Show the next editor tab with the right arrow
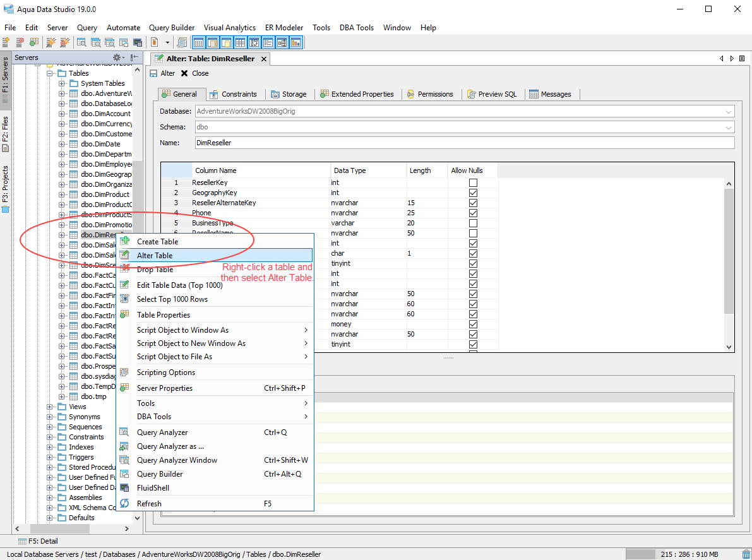752x560 pixels. click(732, 59)
